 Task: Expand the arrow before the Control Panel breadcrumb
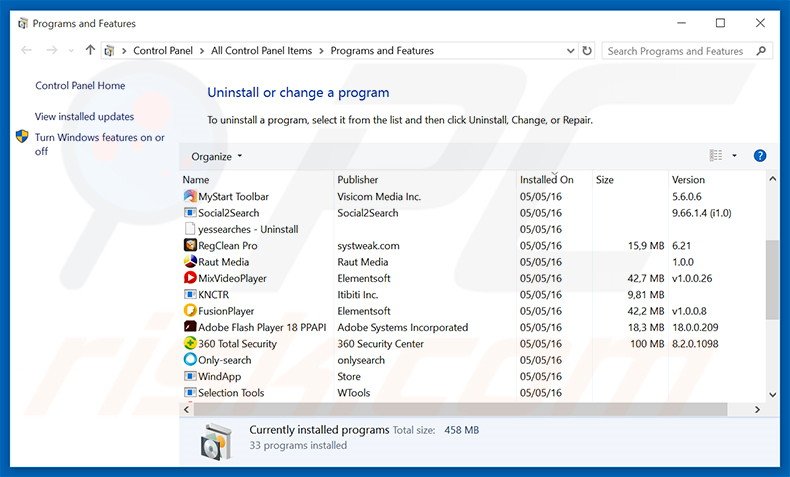(x=124, y=51)
